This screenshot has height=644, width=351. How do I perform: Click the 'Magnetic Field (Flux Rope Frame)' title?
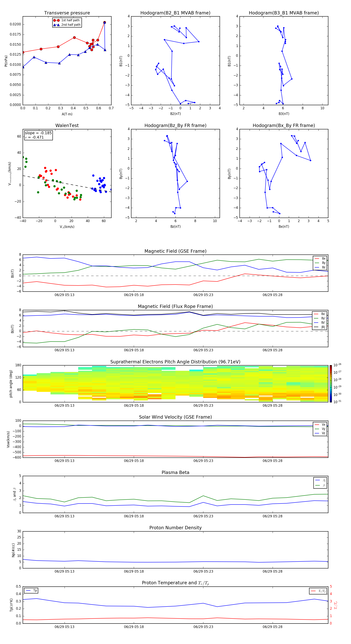pyautogui.click(x=175, y=307)
